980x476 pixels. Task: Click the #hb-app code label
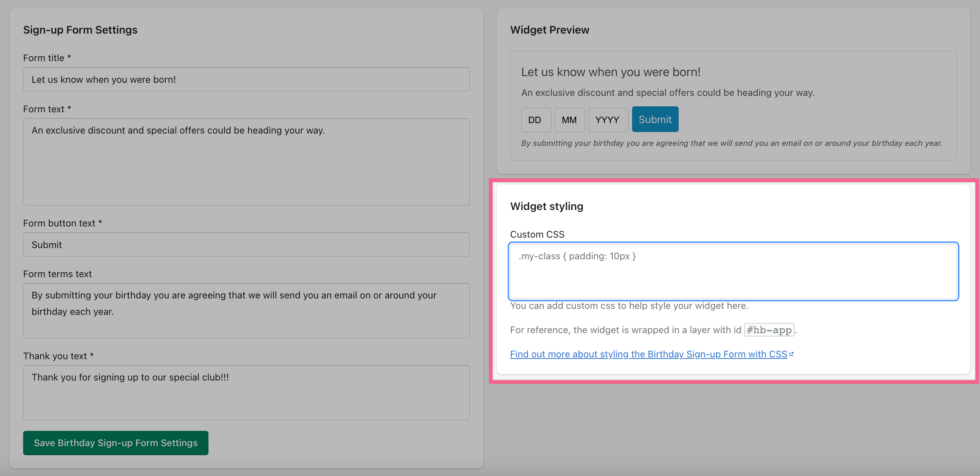pos(769,330)
